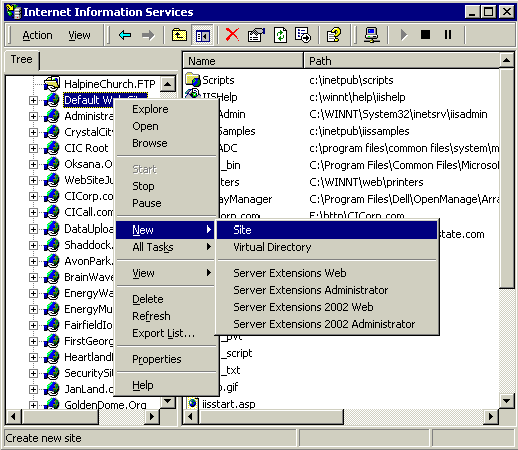Select Server Extensions 2002 Web option

[327, 307]
